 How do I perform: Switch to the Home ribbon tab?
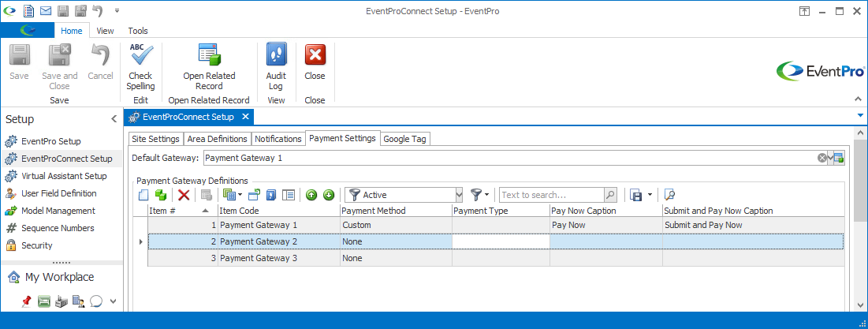click(x=72, y=31)
